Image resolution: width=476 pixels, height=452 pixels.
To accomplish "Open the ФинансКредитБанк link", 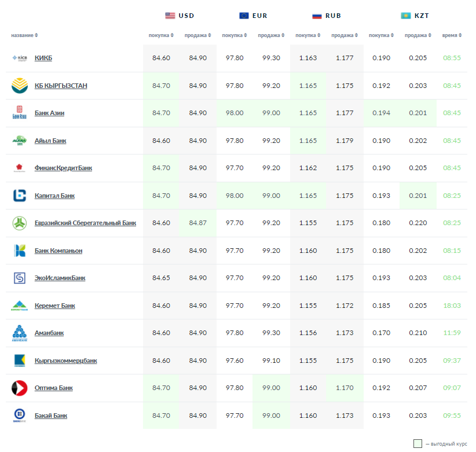I will click(x=63, y=168).
